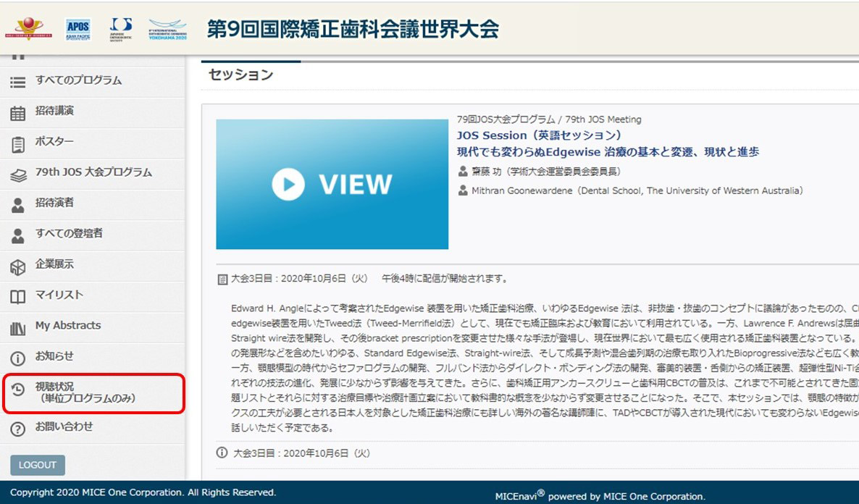The height and width of the screenshot is (504, 859).
Task: Open My Abstracts in the sidebar
Action: click(92, 327)
